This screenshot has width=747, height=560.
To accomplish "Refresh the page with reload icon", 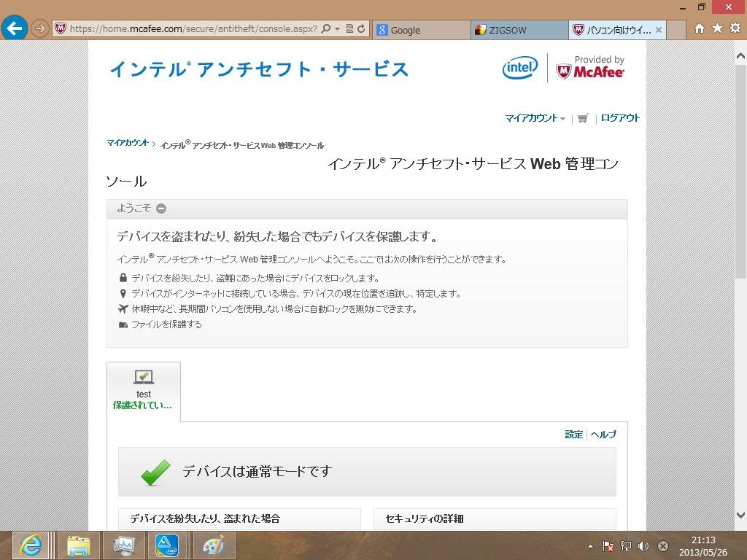I will tap(361, 28).
